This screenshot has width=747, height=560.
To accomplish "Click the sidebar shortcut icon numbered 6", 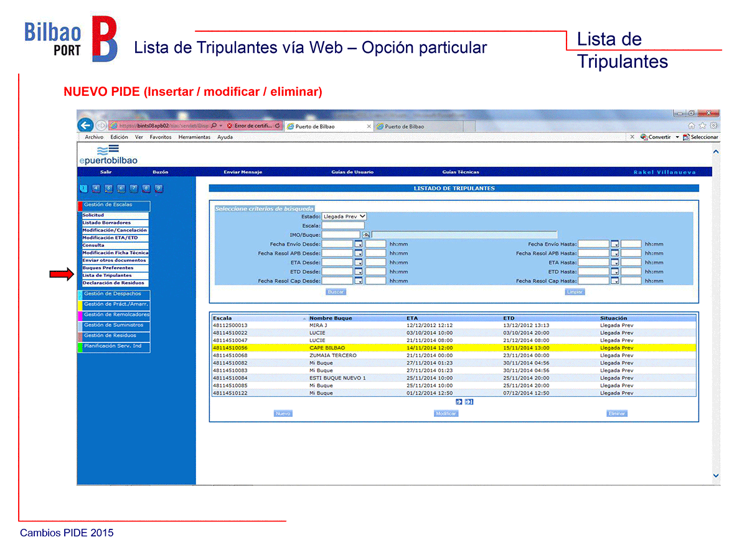I will 121,189.
